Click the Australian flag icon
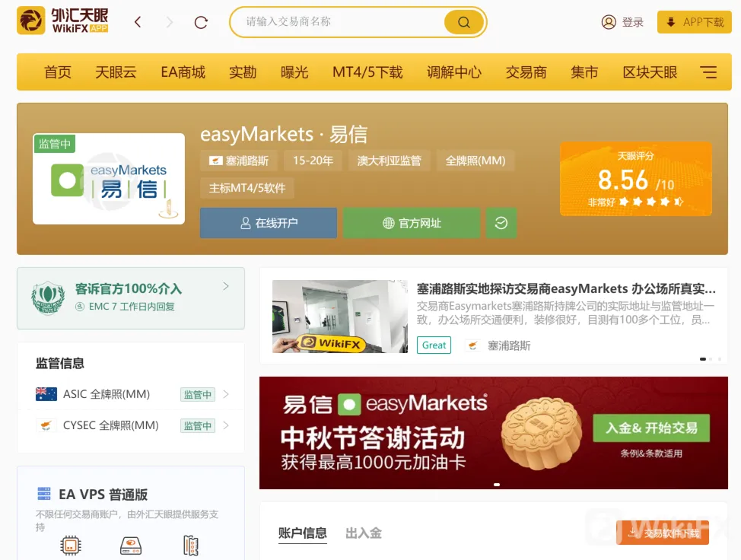Viewport: 741px width, 560px height. pos(46,394)
